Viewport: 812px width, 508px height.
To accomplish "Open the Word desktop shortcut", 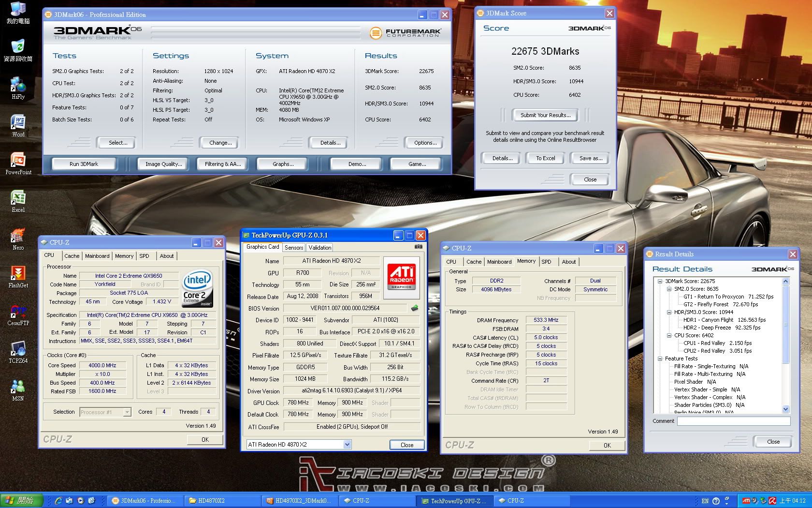I will tap(18, 125).
